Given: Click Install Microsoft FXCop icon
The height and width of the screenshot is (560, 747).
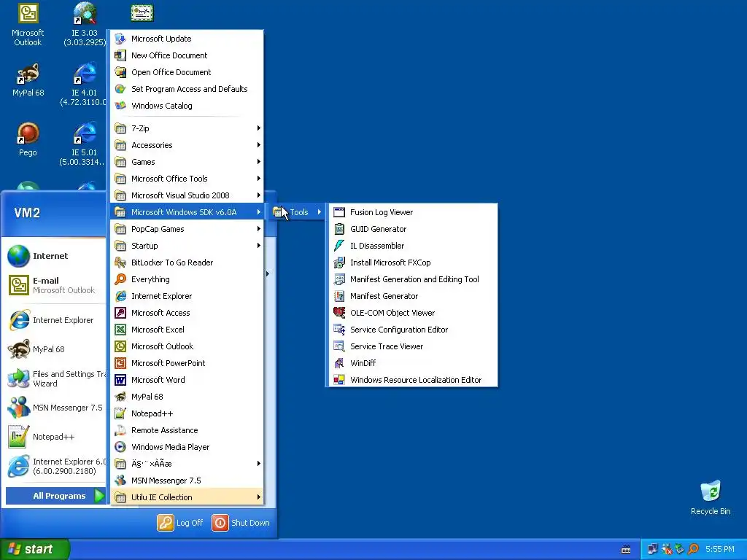Looking at the screenshot, I should (338, 262).
